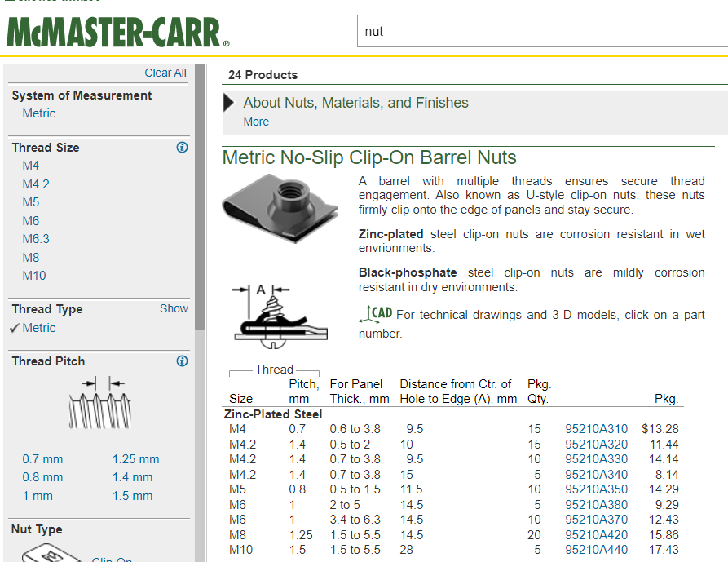Open Thread Size info icon
Image resolution: width=728 pixels, height=562 pixels.
coord(182,148)
